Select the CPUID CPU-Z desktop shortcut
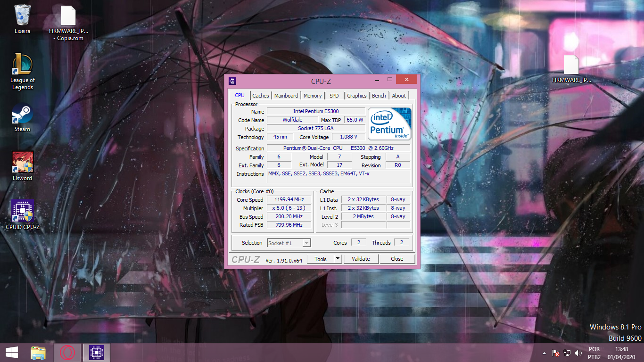The height and width of the screenshot is (362, 644). point(22,215)
